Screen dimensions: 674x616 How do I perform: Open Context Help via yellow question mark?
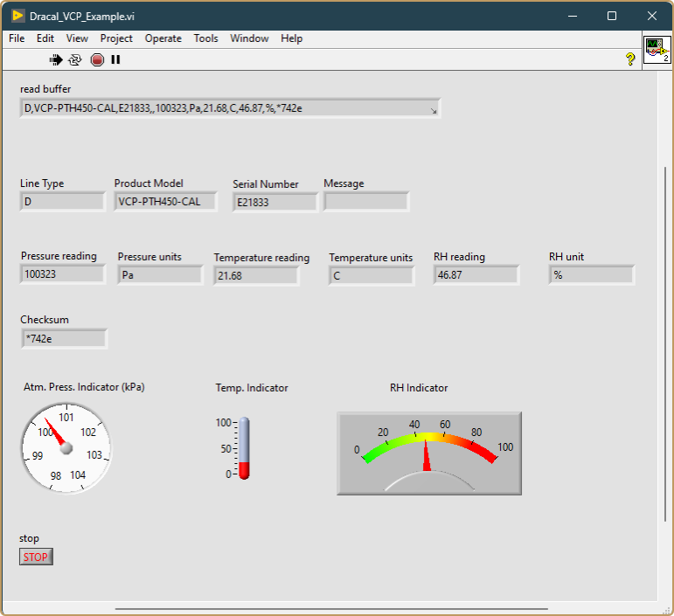click(630, 59)
